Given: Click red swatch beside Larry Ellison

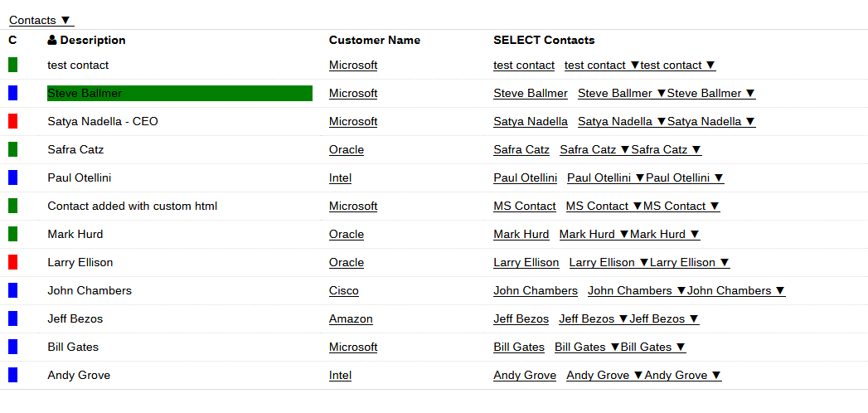Looking at the screenshot, I should click(x=12, y=262).
